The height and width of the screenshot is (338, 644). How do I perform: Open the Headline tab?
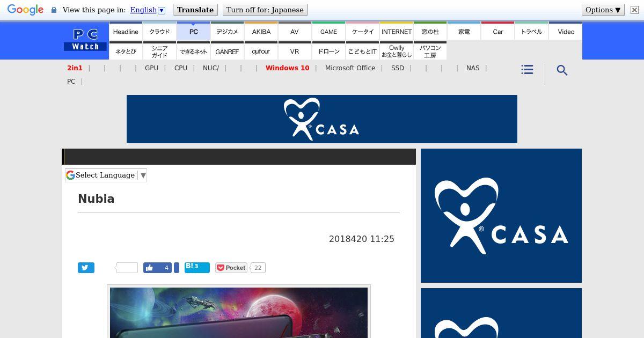pyautogui.click(x=126, y=32)
